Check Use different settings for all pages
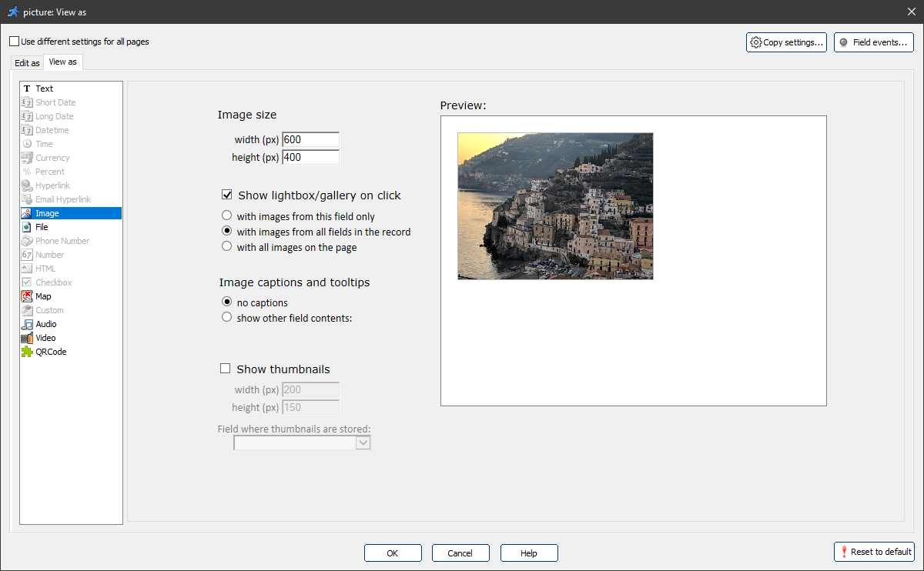Image resolution: width=924 pixels, height=571 pixels. [x=13, y=41]
